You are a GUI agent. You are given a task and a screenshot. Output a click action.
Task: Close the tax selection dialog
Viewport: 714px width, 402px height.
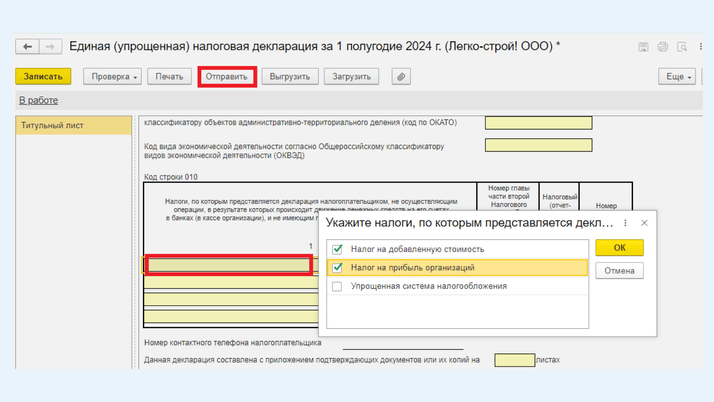(645, 223)
